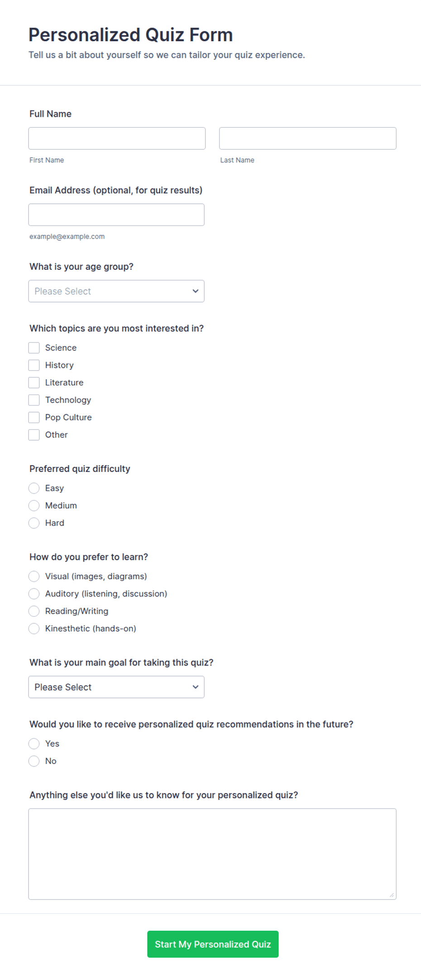Choose Easy quiz difficulty

pos(34,488)
